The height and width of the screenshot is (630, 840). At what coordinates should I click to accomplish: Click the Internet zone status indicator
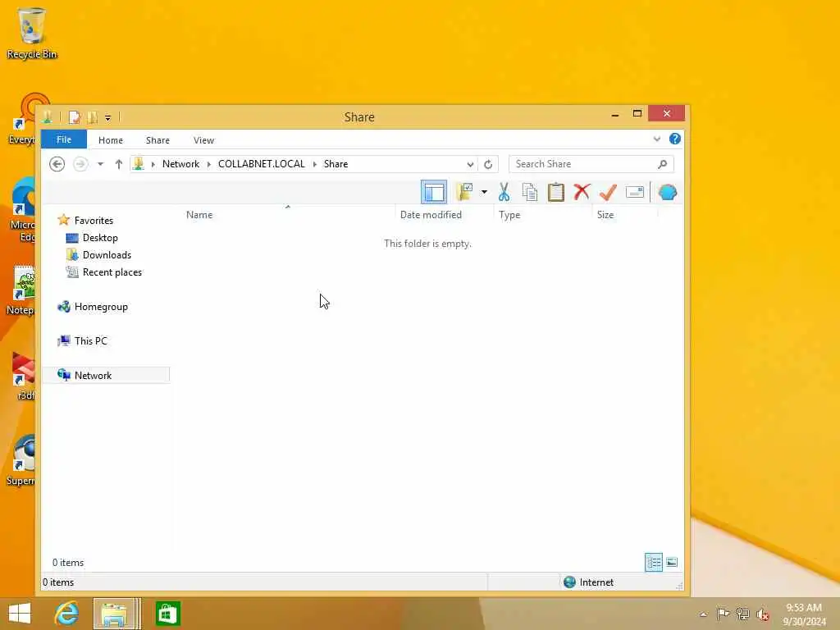[588, 582]
